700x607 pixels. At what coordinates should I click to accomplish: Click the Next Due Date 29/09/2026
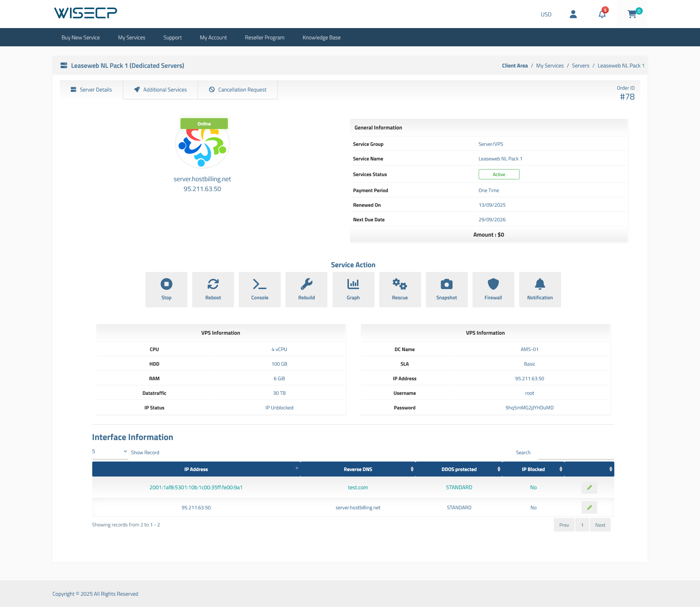tap(492, 219)
